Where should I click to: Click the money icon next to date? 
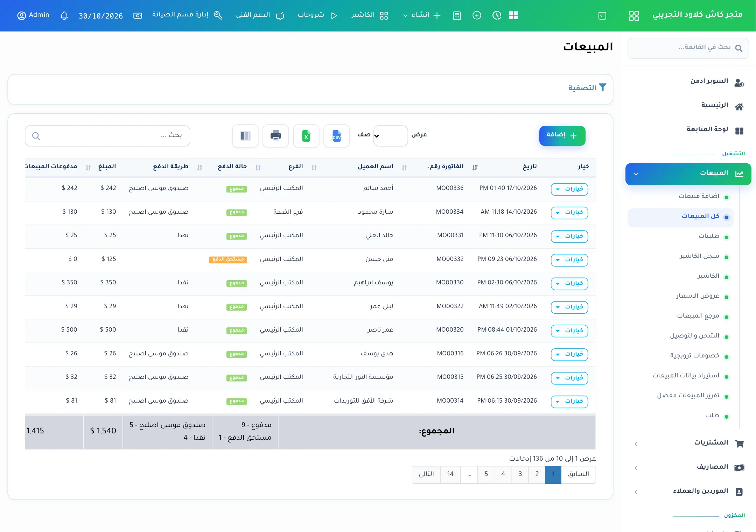click(138, 16)
